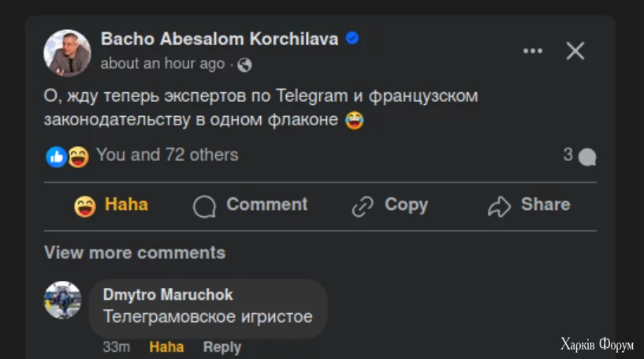Share the post using the Share button
Viewport: 644px width, 359px height.
coord(529,205)
